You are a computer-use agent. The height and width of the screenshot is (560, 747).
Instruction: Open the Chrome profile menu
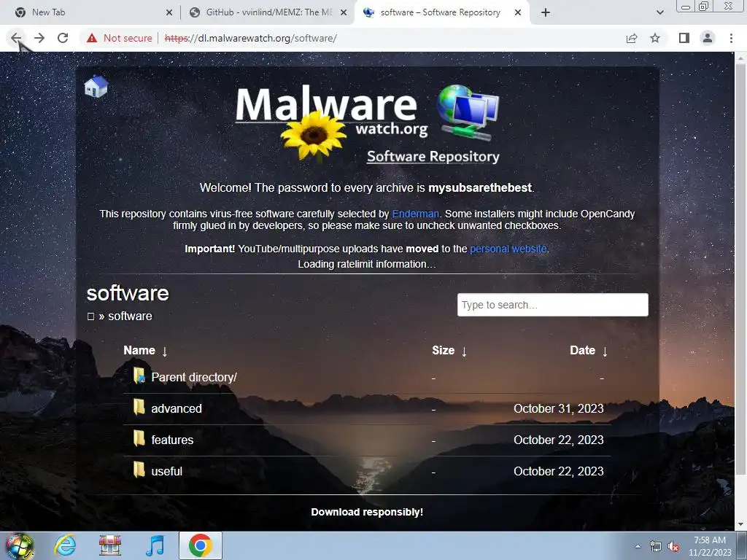coord(708,38)
